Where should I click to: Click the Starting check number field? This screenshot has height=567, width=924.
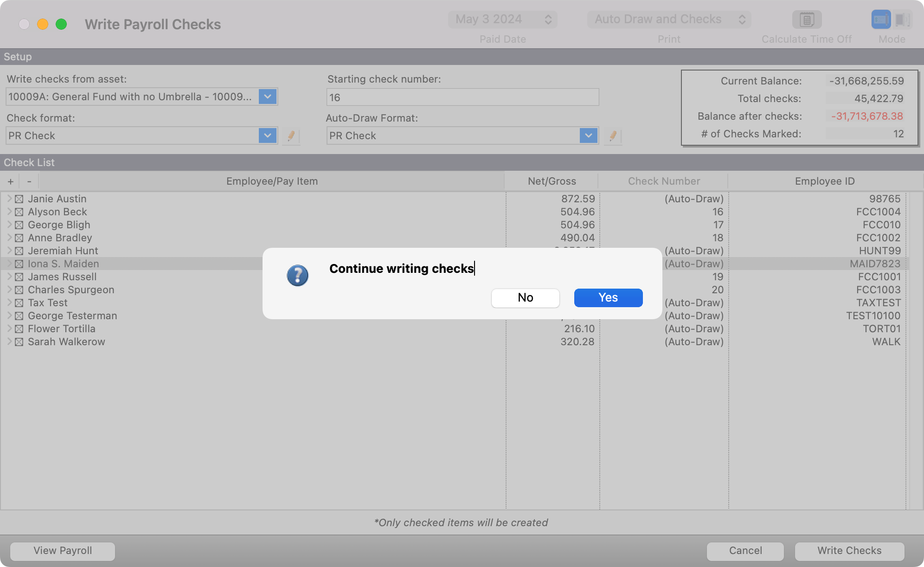point(462,97)
